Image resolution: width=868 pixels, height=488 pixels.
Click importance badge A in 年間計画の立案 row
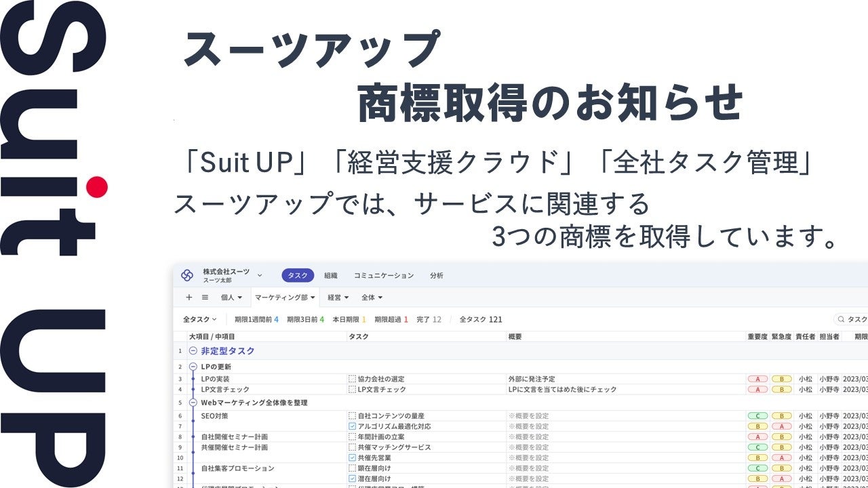(x=757, y=437)
